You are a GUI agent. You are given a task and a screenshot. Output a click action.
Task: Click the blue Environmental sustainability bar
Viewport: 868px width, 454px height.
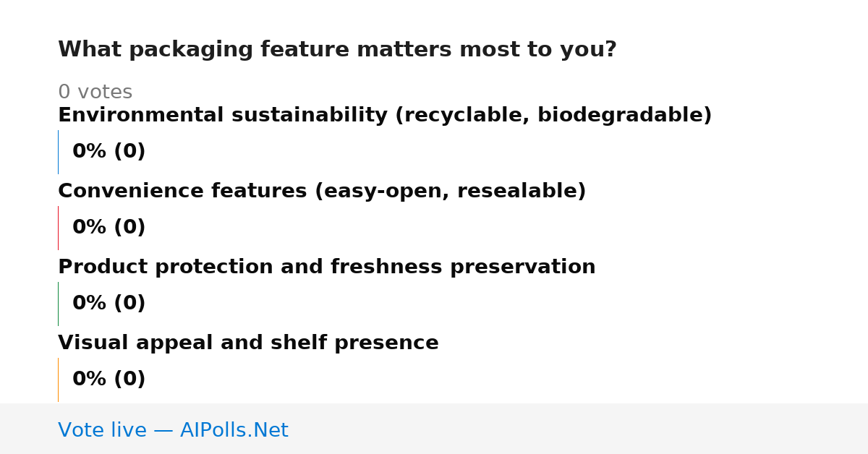coord(58,152)
